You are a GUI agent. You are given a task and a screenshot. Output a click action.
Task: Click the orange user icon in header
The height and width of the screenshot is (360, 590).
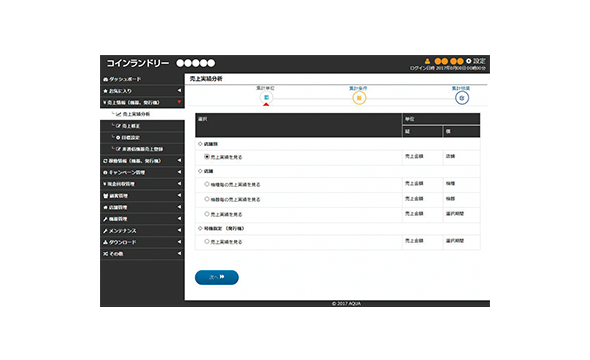pos(427,61)
